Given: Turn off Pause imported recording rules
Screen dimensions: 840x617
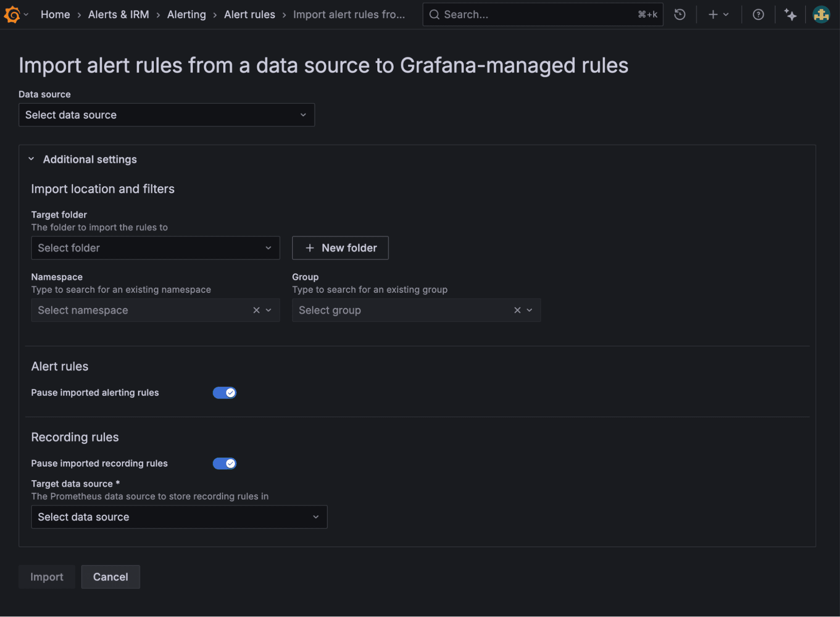Looking at the screenshot, I should (x=225, y=463).
